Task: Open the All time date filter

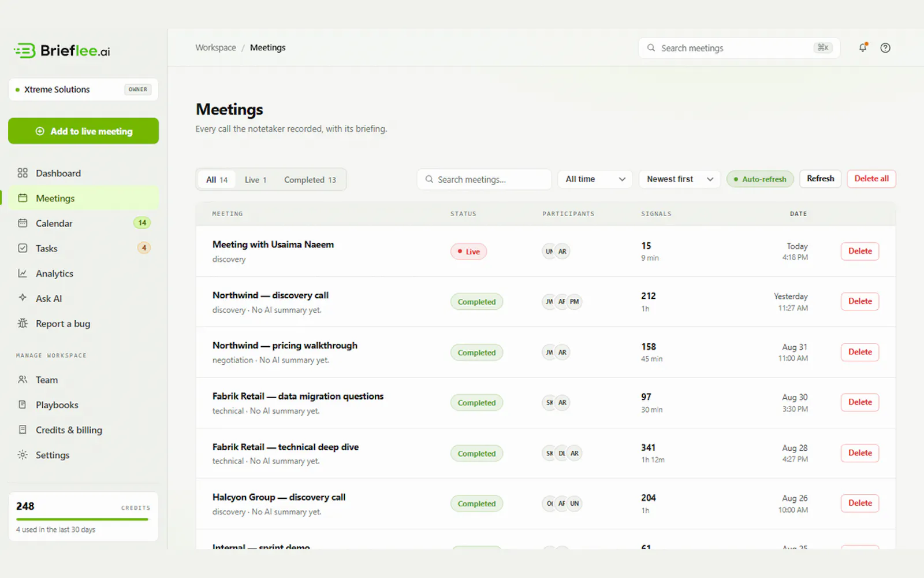Action: pos(595,179)
